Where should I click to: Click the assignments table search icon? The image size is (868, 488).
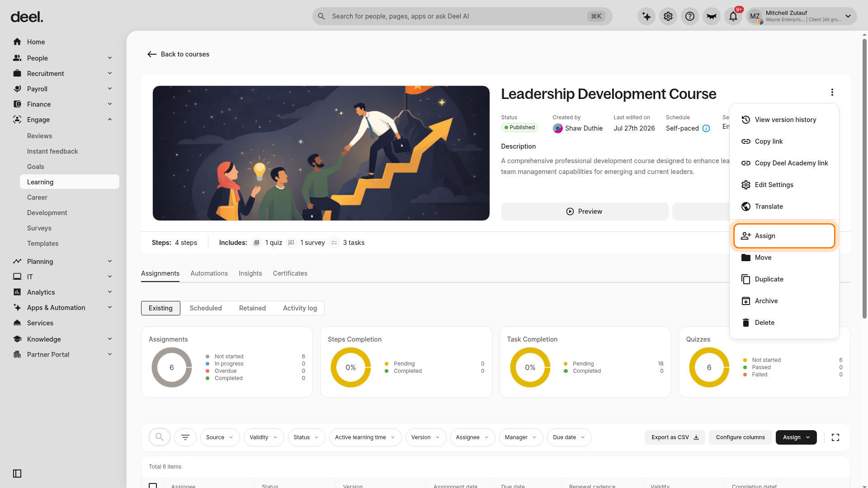[160, 437]
